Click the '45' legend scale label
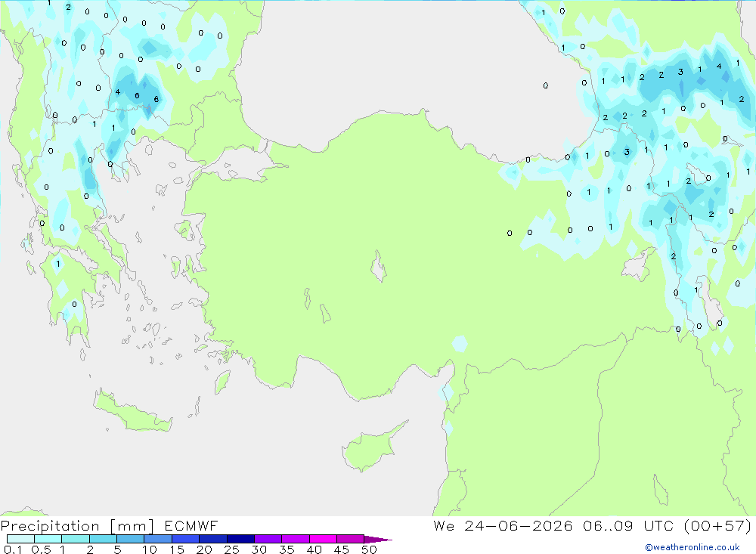756x554 pixels. click(x=342, y=549)
